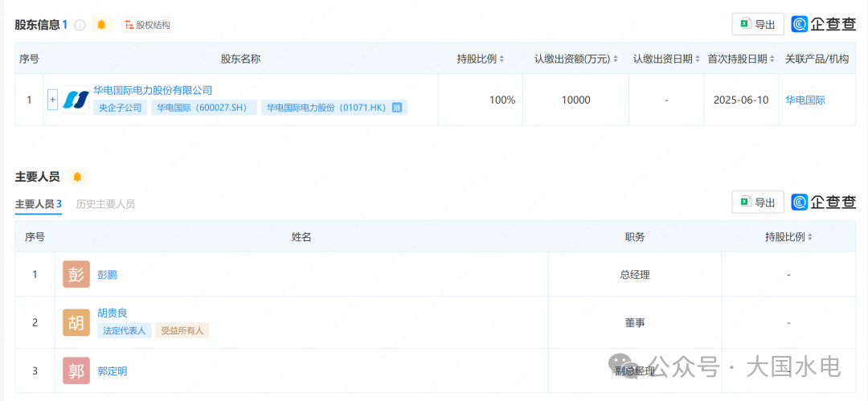Open the 华电国际 related product link
The image size is (868, 401).
pyautogui.click(x=805, y=100)
